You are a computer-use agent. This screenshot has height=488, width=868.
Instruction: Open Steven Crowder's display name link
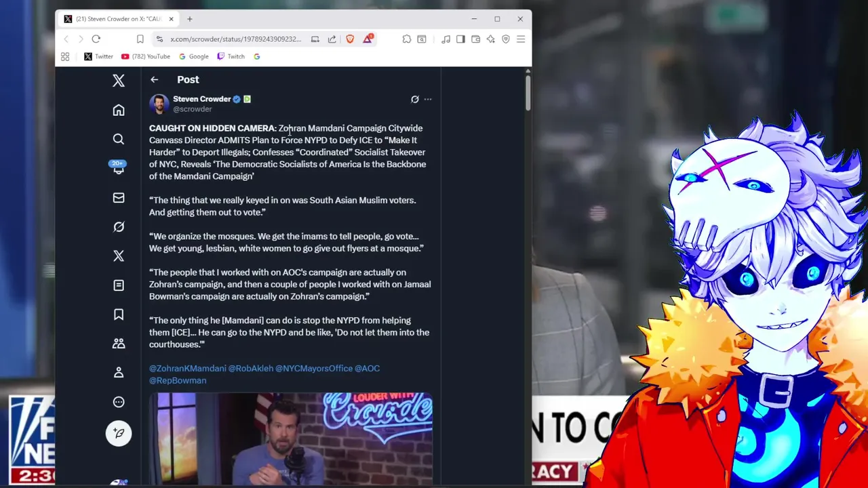[201, 99]
